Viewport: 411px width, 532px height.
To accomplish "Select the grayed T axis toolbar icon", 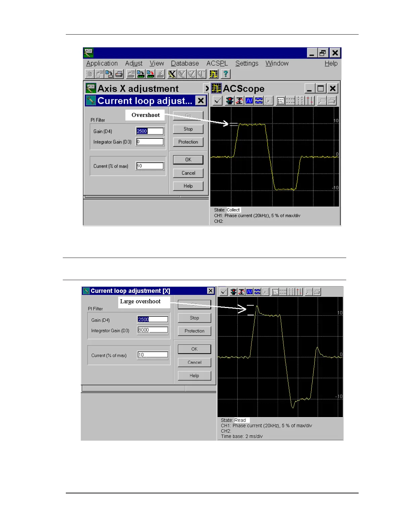I will point(201,74).
